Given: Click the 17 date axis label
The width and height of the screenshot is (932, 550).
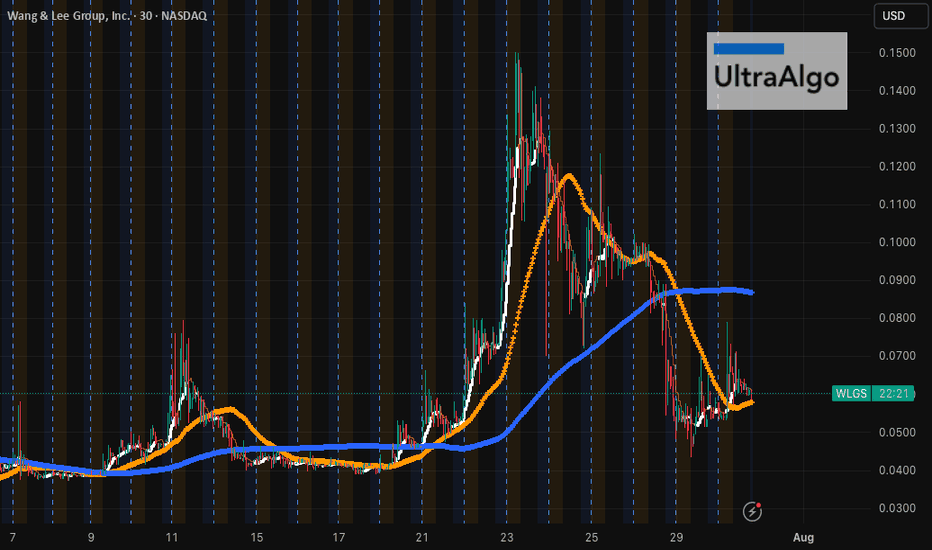Looking at the screenshot, I should click(338, 538).
